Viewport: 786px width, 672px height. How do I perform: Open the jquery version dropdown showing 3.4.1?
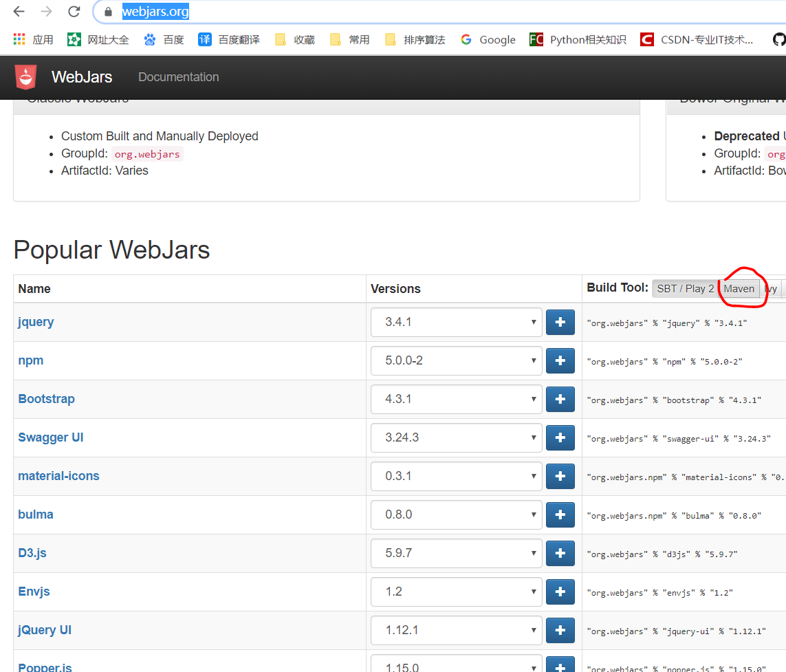tap(457, 322)
